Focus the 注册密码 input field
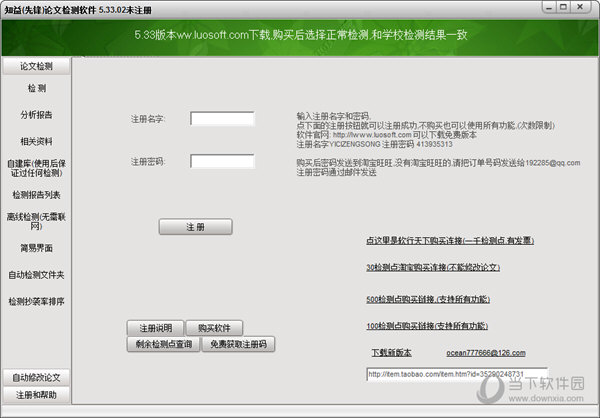600x418 pixels. pos(222,161)
